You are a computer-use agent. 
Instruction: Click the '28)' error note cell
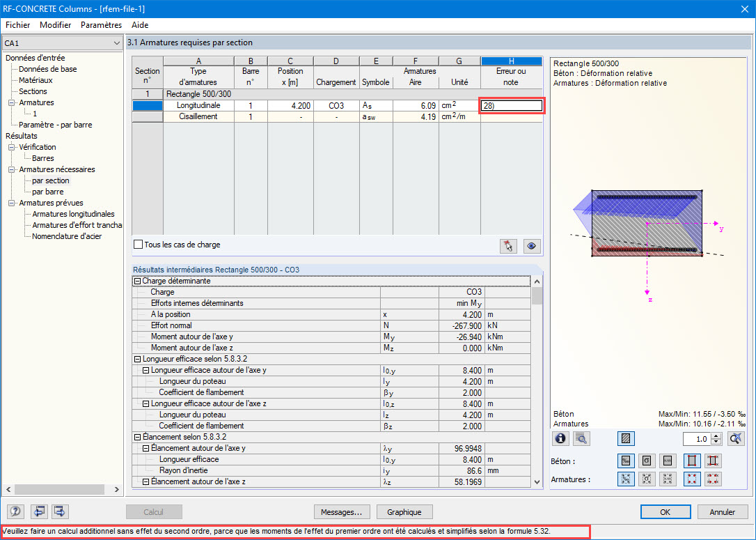point(512,106)
